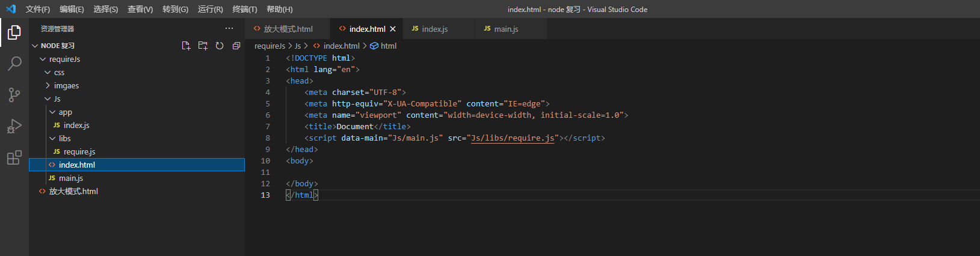980x256 pixels.
Task: Close the index.html editor tab
Action: click(x=393, y=29)
